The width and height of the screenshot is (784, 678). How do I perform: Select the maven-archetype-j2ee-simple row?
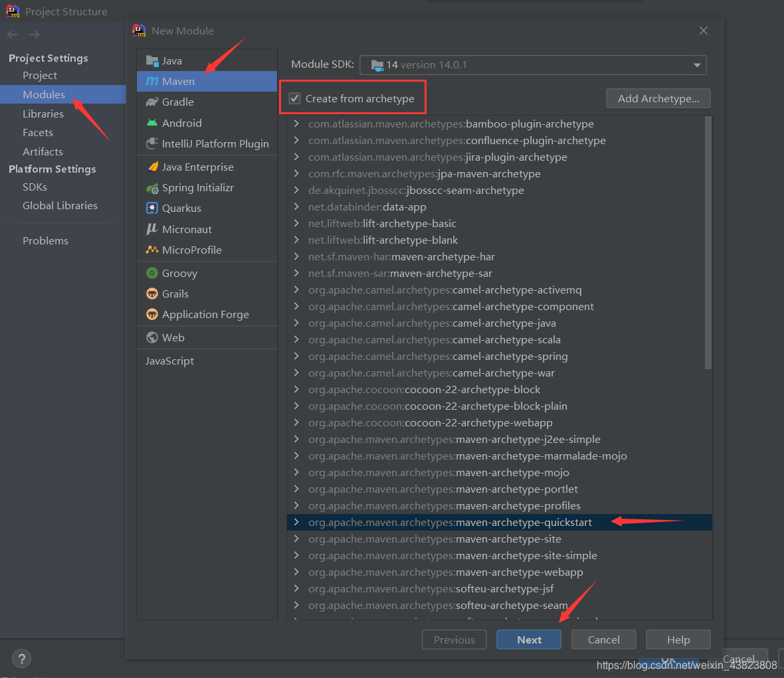coord(500,439)
